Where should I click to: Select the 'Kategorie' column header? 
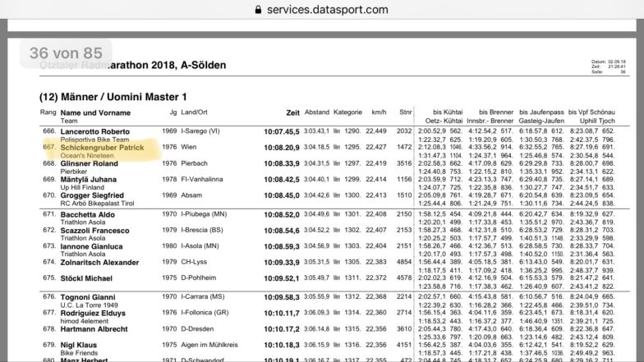click(x=347, y=112)
